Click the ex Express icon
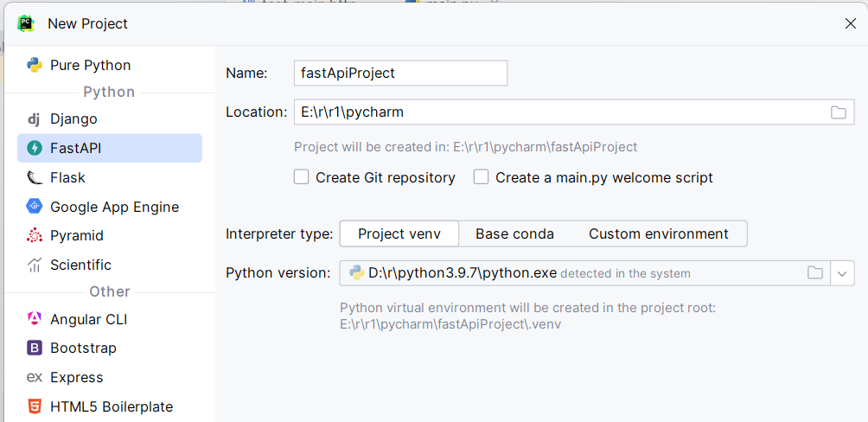 pyautogui.click(x=35, y=378)
